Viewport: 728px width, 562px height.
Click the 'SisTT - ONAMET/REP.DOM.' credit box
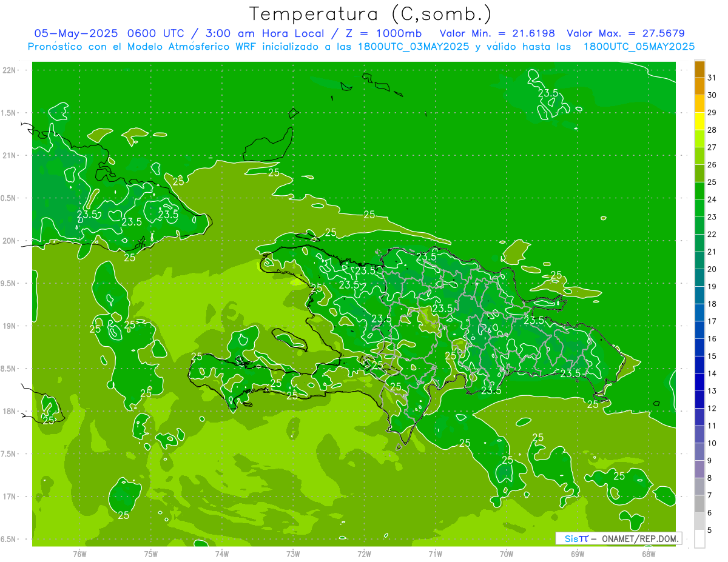click(x=619, y=538)
